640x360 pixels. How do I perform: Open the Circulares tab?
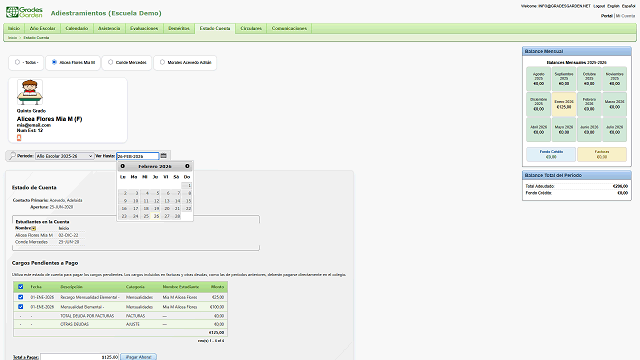click(x=251, y=28)
